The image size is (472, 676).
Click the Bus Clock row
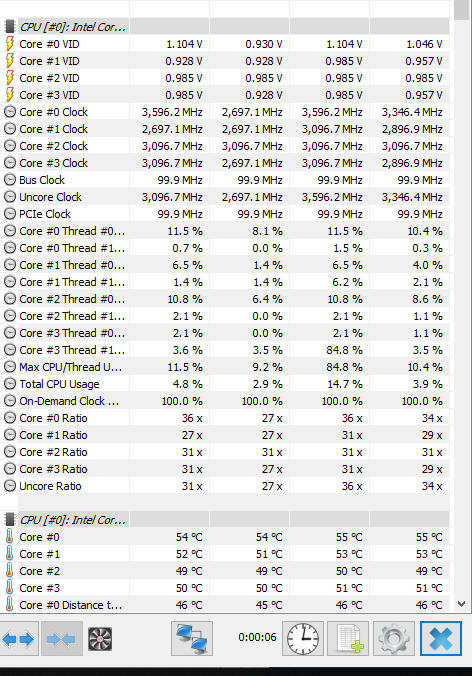pyautogui.click(x=225, y=180)
